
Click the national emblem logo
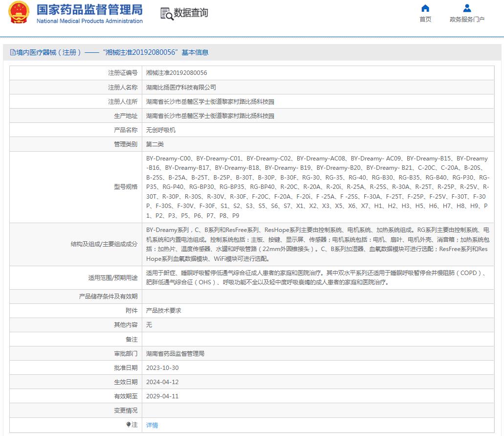pos(19,13)
